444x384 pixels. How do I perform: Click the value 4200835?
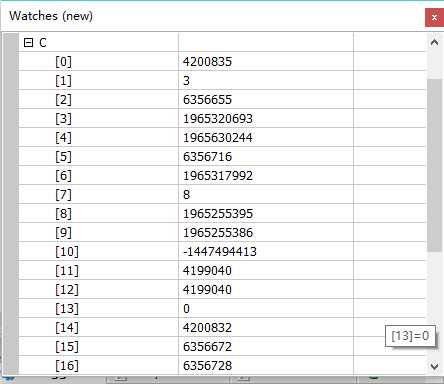(x=207, y=62)
